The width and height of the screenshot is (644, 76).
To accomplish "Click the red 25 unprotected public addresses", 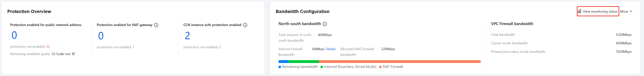I will (48, 46).
